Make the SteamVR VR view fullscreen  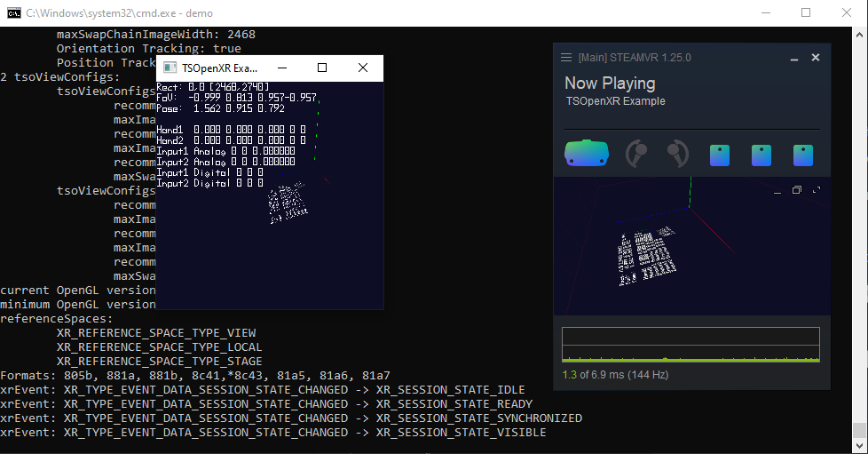click(x=817, y=190)
